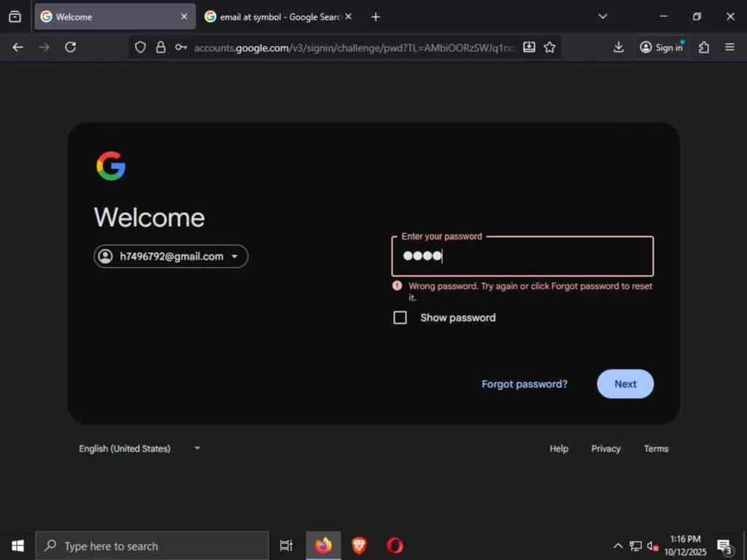Go back to previous page
This screenshot has width=747, height=560.
(x=18, y=47)
